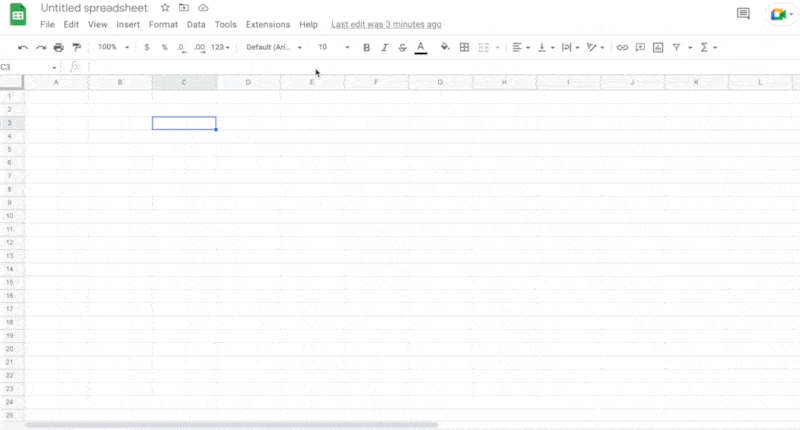The image size is (800, 430).
Task: Click the Undo arrow icon
Action: tap(23, 47)
